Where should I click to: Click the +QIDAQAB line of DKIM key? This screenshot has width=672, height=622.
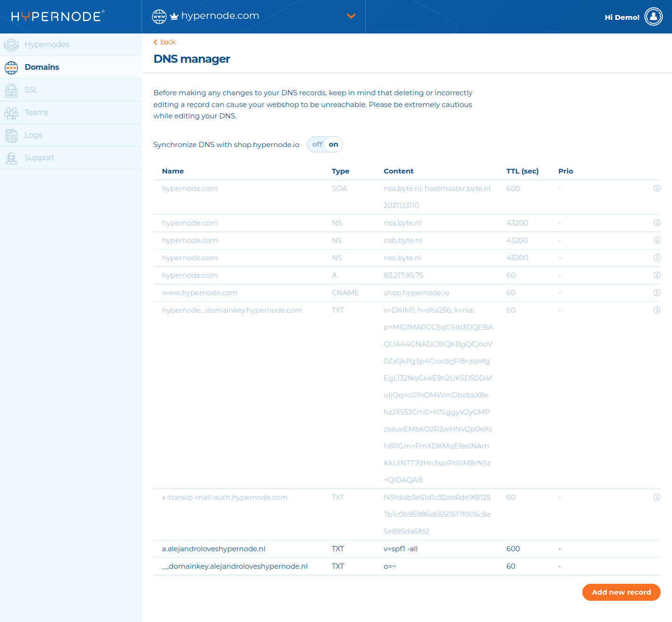pyautogui.click(x=403, y=480)
